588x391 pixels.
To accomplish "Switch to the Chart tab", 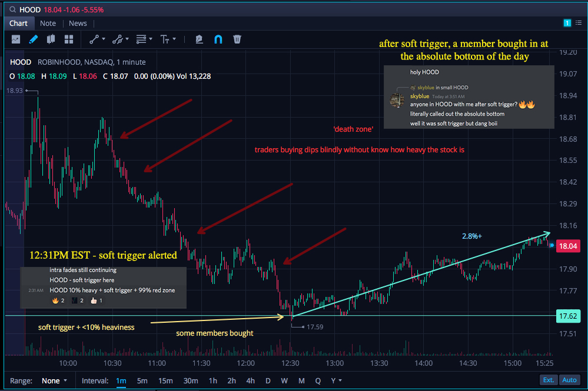I will coord(18,23).
